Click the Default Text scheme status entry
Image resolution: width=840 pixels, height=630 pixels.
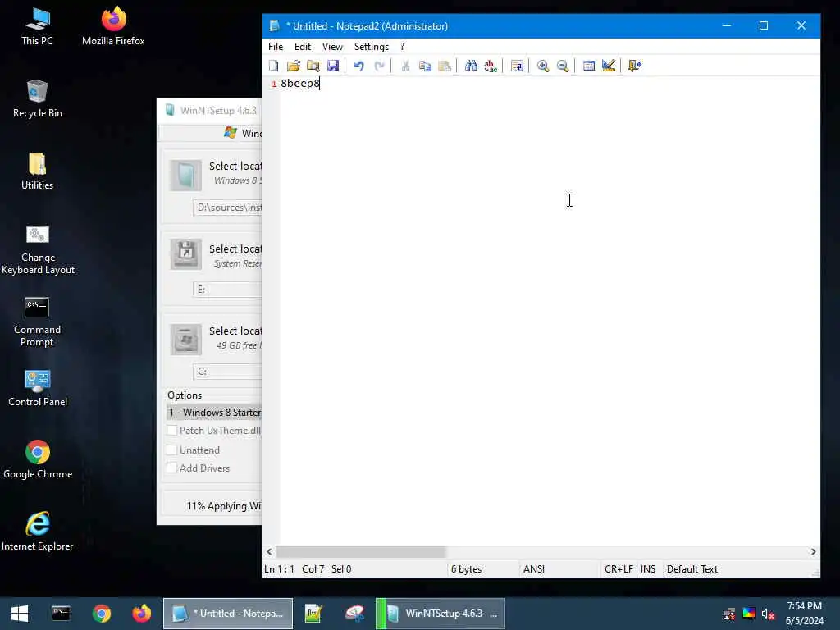[692, 569]
